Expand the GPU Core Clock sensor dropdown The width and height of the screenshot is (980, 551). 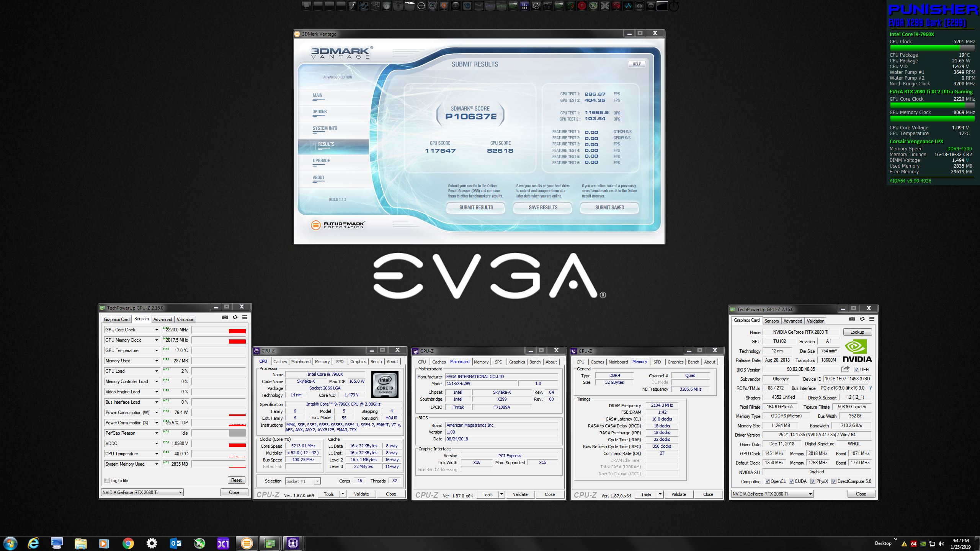(x=156, y=330)
